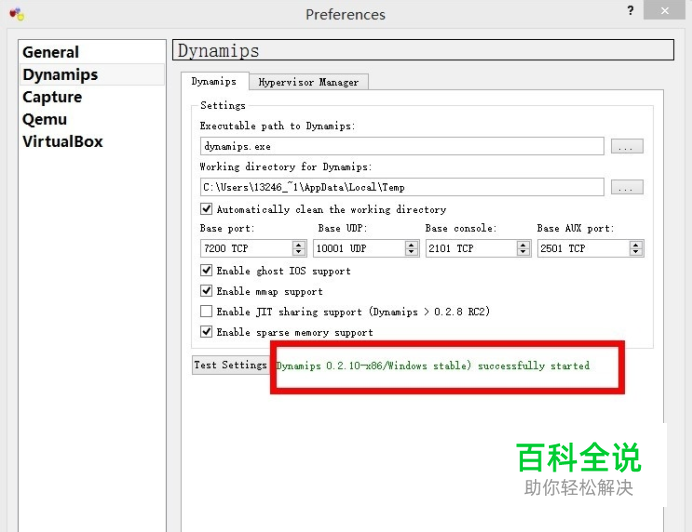Click the Test Settings button

[x=231, y=365]
